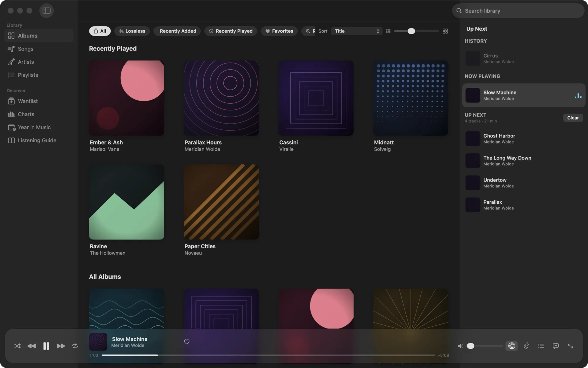Click the Songs music note icon
The width and height of the screenshot is (588, 368).
click(11, 49)
